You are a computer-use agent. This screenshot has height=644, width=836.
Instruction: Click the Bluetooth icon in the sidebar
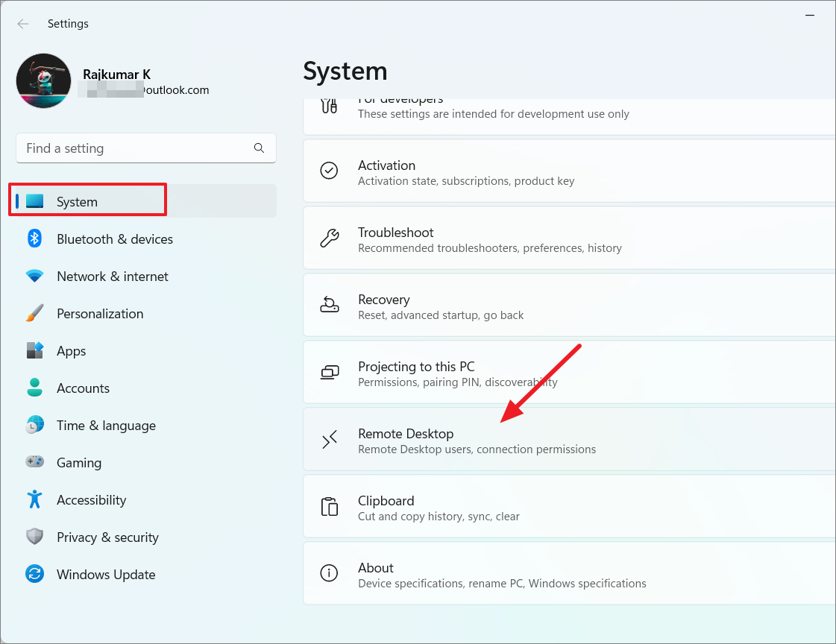click(x=34, y=239)
